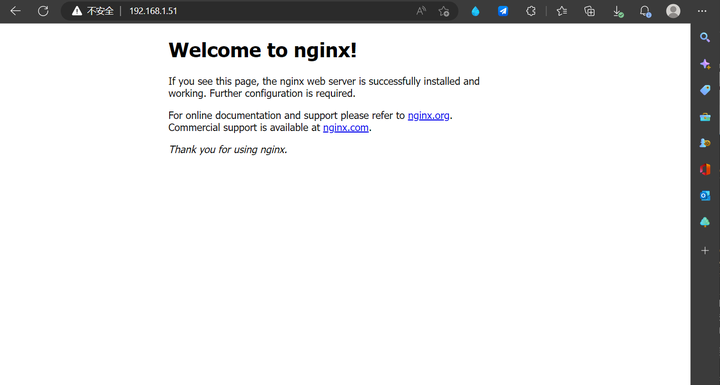The height and width of the screenshot is (385, 720).
Task: Open the user profile avatar
Action: 673,11
